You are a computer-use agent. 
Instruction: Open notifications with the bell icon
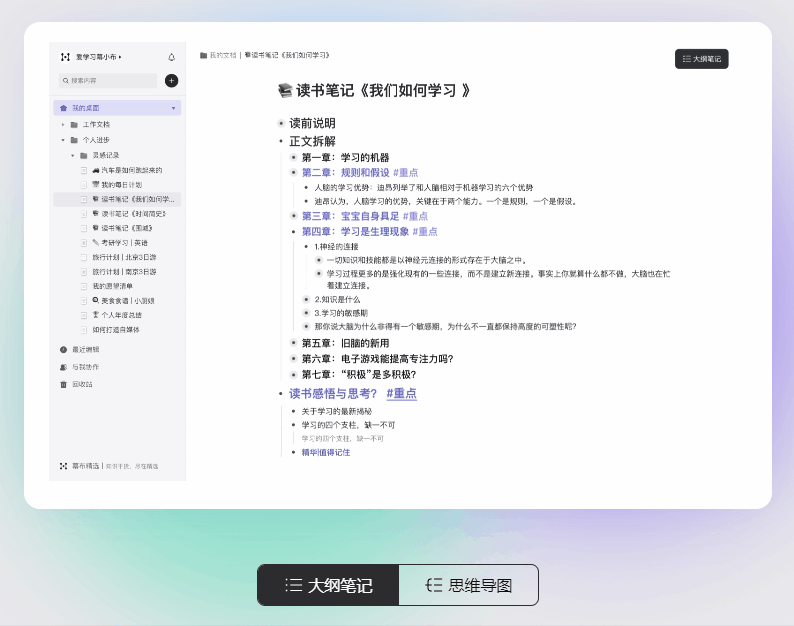point(172,57)
